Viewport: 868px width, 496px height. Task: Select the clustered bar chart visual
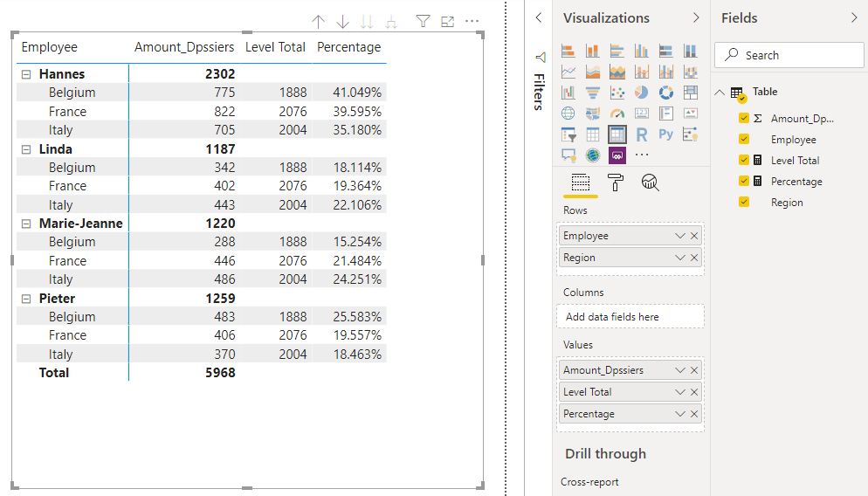[x=617, y=51]
